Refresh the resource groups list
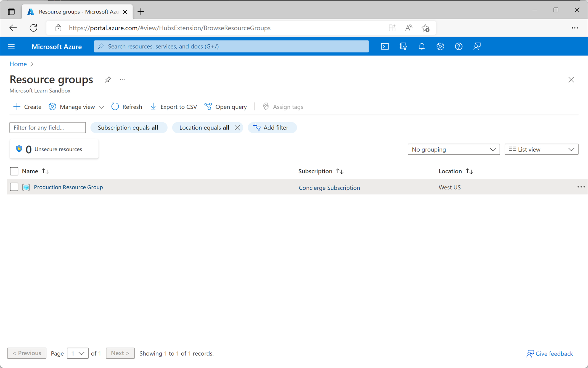The image size is (588, 368). coord(127,107)
